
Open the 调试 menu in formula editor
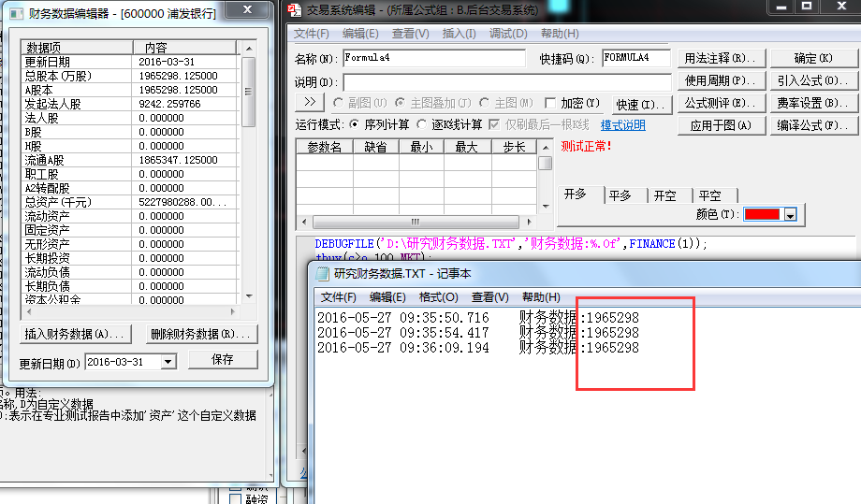tap(507, 34)
